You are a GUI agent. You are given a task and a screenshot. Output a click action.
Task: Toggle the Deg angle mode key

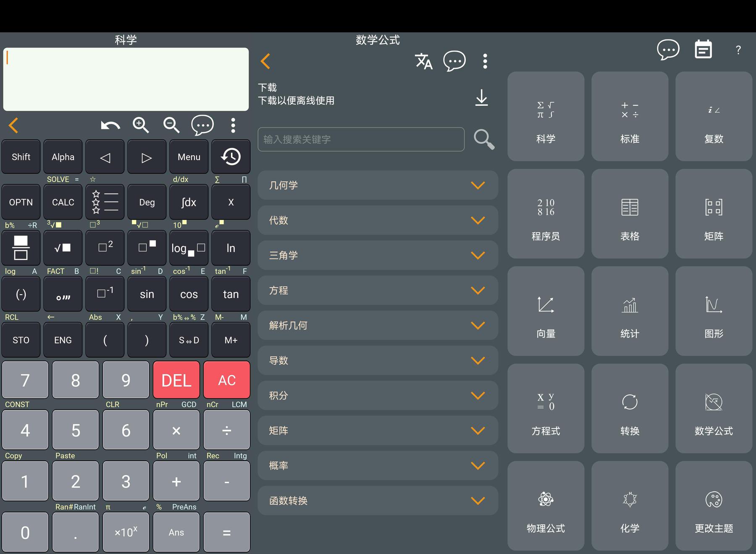pos(147,202)
